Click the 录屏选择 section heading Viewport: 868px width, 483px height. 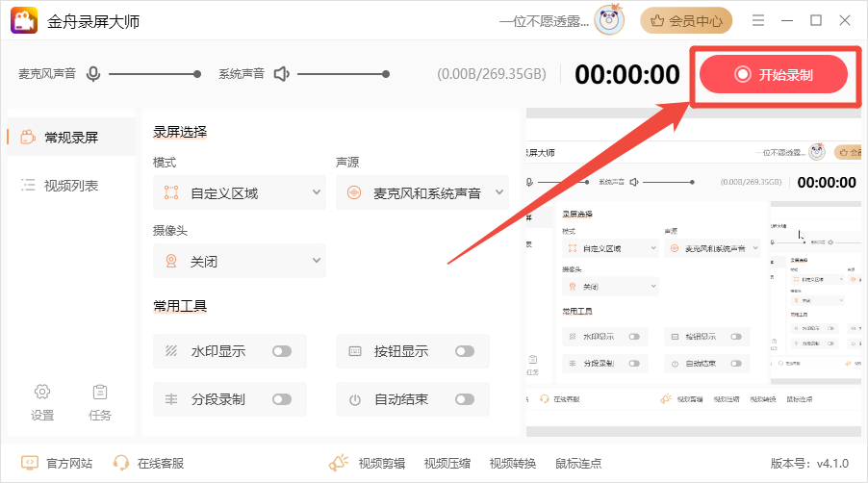[180, 132]
